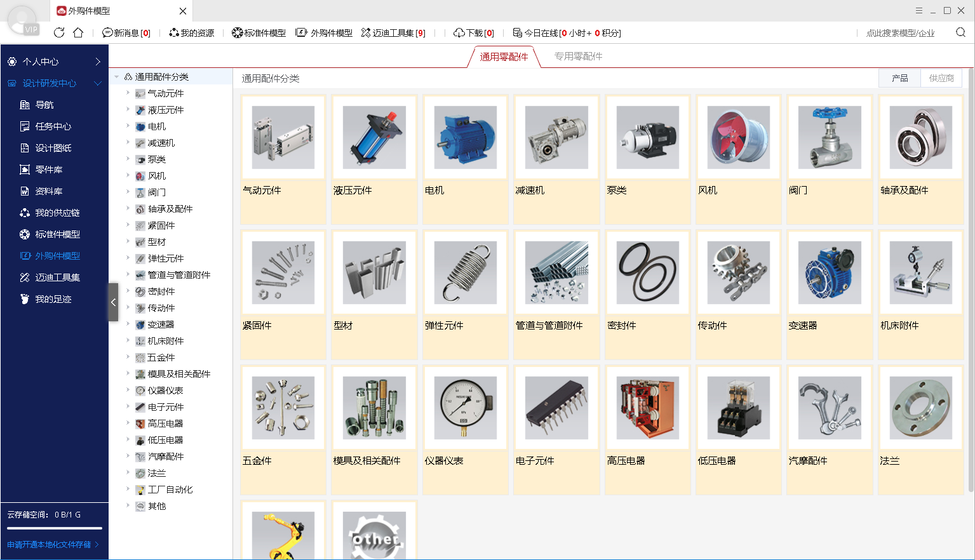Screen dimensions: 975x560
Task: Click the home icon in the toolbar
Action: [x=78, y=32]
